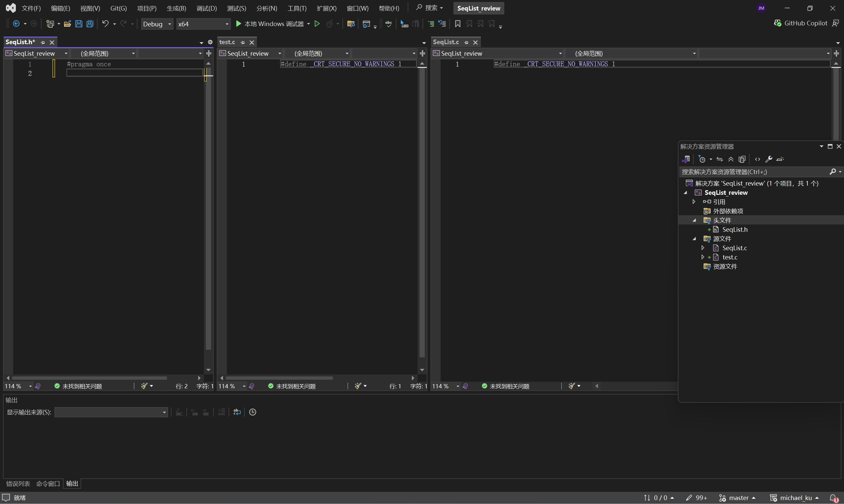Open the x64 platform dropdown

coord(203,24)
